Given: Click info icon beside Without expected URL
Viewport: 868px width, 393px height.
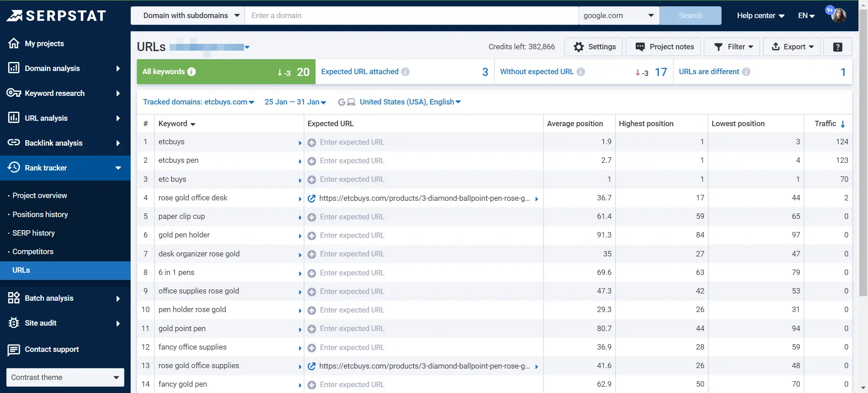Looking at the screenshot, I should coord(580,71).
